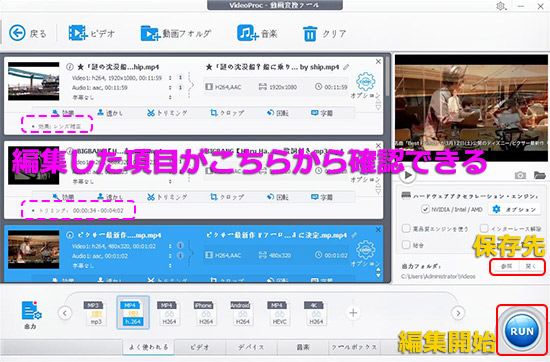Add music files with the 音楽 icon
The image size is (550, 362).
pyautogui.click(x=247, y=33)
